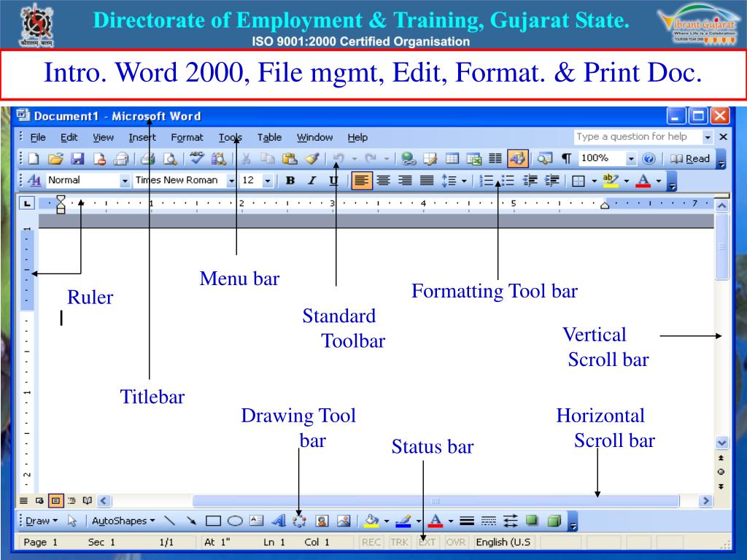The image size is (747, 560).
Task: Open the Edit menu
Action: (69, 138)
